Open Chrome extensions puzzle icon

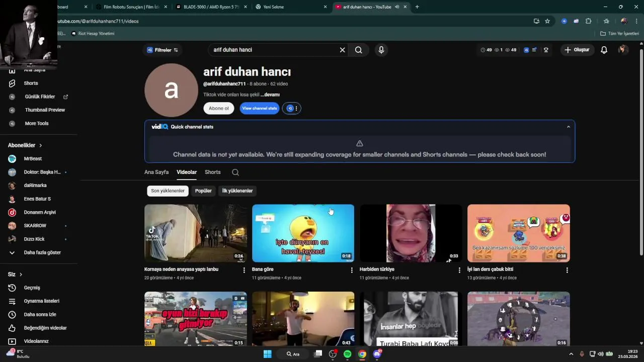(x=588, y=21)
